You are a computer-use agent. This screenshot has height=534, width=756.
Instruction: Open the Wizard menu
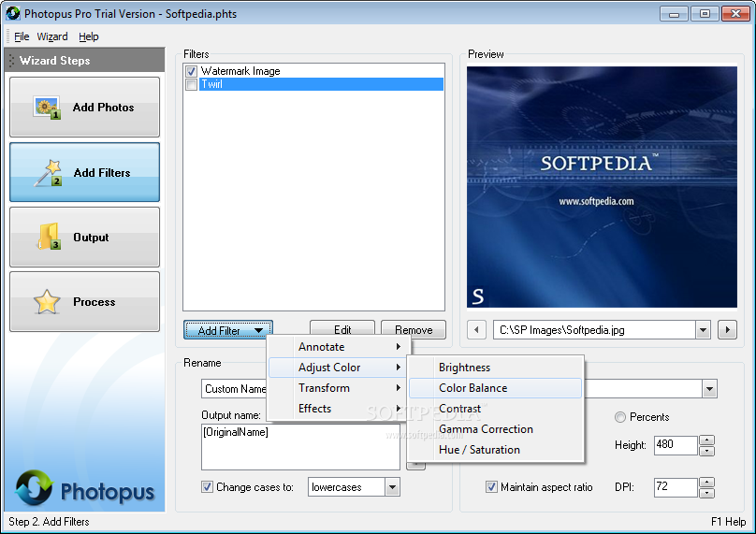(52, 36)
